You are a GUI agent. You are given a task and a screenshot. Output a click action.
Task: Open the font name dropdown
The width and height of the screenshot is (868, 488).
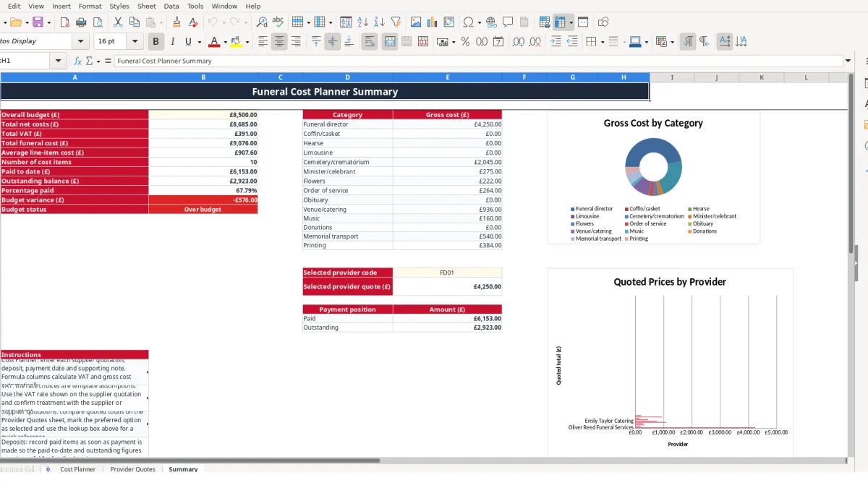click(81, 42)
